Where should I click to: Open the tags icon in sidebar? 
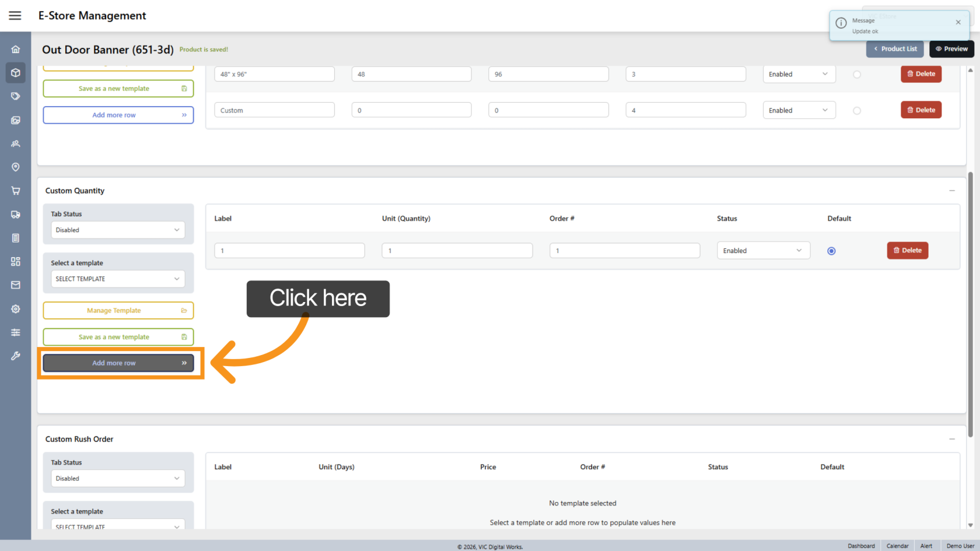point(16,96)
